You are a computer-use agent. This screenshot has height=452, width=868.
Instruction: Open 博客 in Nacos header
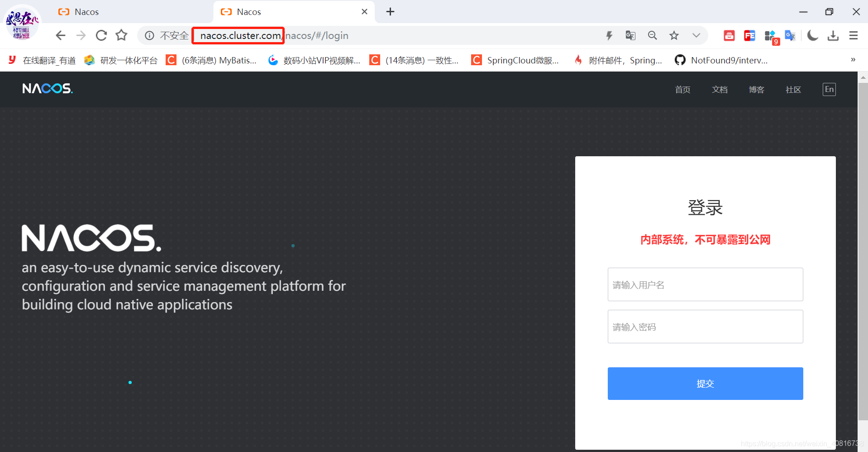pos(756,90)
